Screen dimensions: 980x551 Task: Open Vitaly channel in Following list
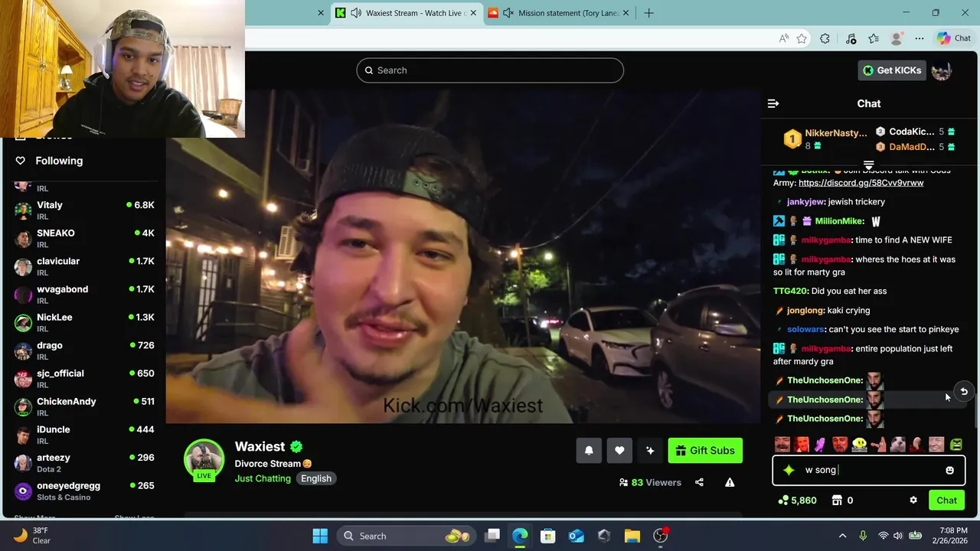[84, 210]
